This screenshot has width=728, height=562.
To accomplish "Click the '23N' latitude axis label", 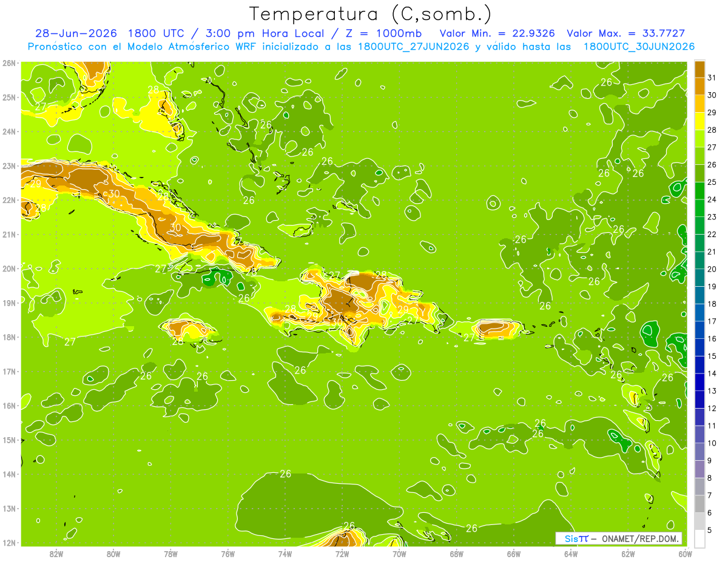I will (9, 166).
